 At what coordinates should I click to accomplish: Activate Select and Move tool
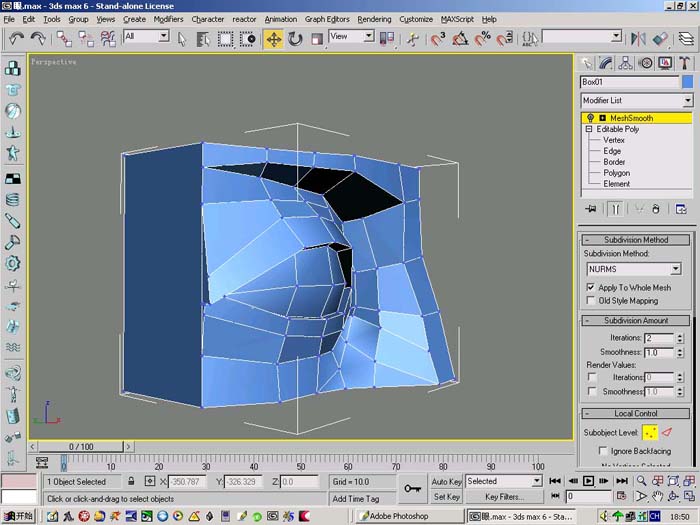[274, 39]
